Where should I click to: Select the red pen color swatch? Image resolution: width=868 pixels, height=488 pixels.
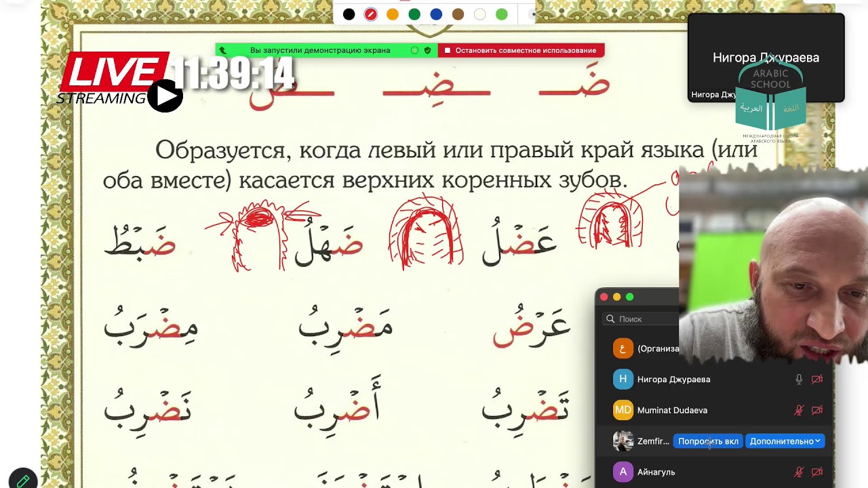pyautogui.click(x=371, y=14)
